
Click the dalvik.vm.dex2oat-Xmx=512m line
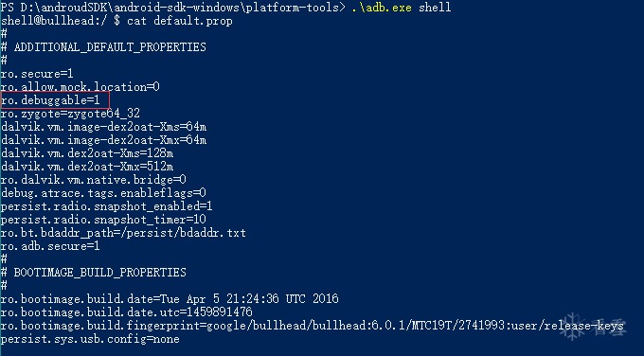tap(87, 167)
